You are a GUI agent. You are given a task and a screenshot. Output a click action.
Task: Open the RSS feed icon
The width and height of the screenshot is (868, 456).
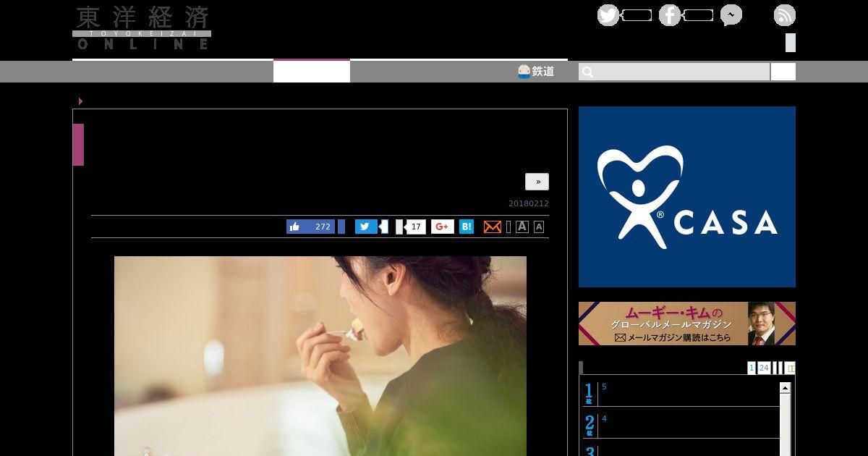coord(785,15)
